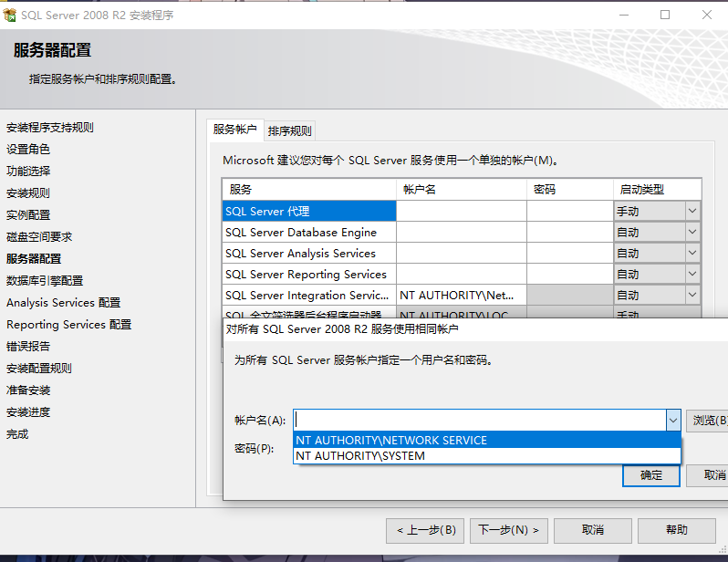Open startup type dropdown for Integration Services

tap(692, 295)
